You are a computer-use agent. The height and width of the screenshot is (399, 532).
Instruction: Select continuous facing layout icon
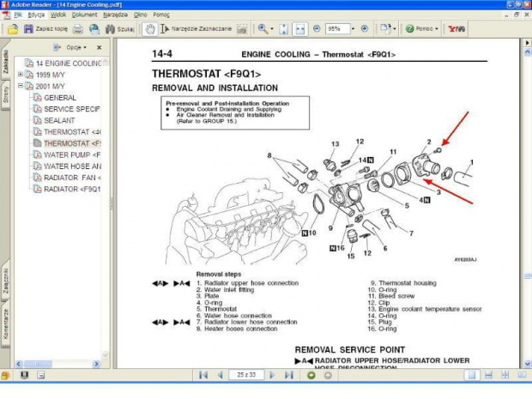click(x=505, y=375)
